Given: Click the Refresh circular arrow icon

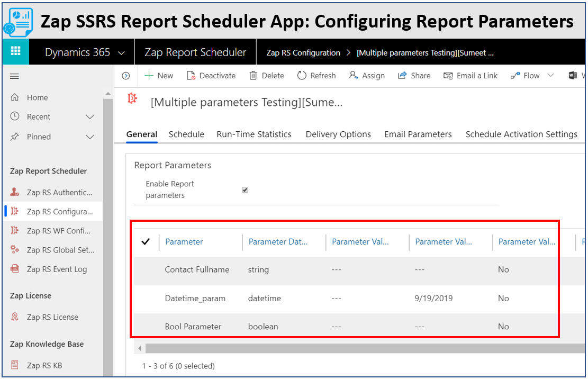Looking at the screenshot, I should click(302, 76).
